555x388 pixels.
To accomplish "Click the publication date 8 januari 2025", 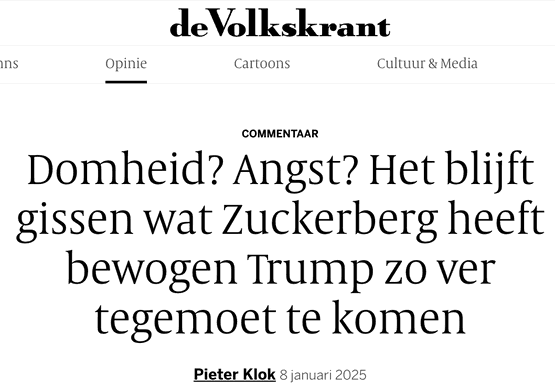I will pos(323,375).
